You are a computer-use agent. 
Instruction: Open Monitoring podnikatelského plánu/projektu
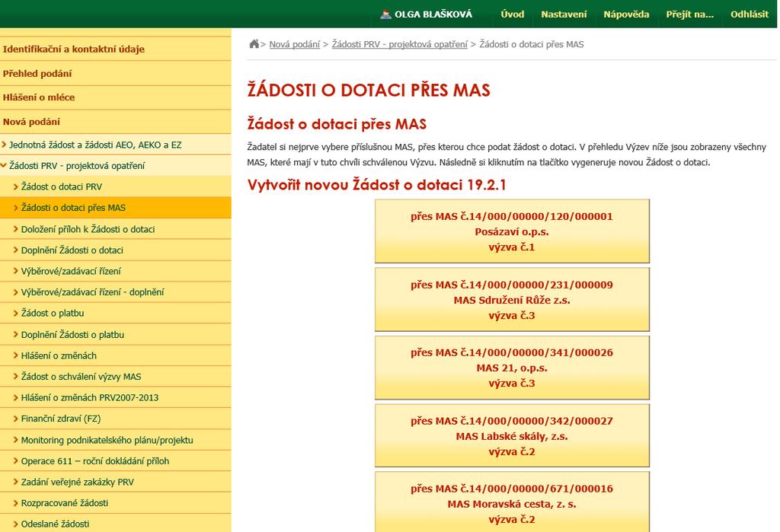coord(116,440)
